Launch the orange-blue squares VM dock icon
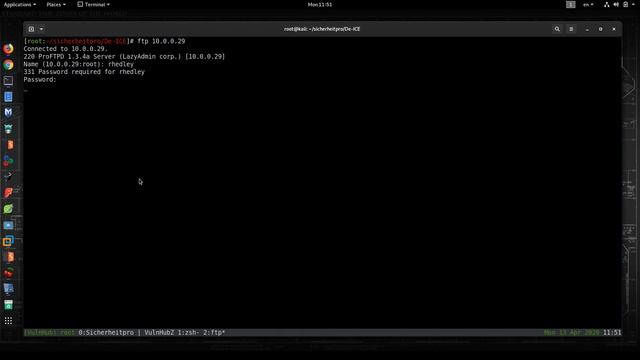640x360 pixels. tap(8, 241)
